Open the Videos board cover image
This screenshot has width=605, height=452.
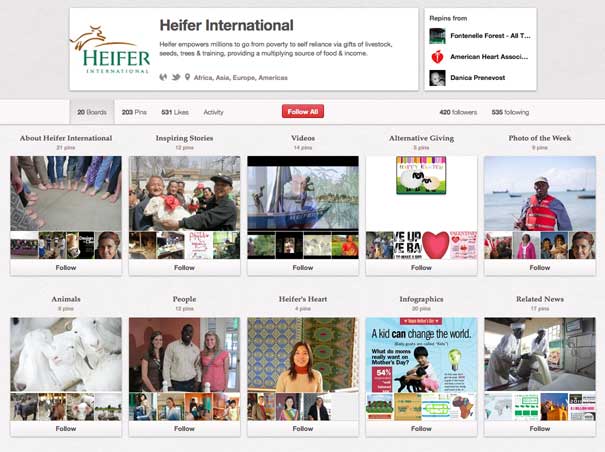tap(303, 193)
